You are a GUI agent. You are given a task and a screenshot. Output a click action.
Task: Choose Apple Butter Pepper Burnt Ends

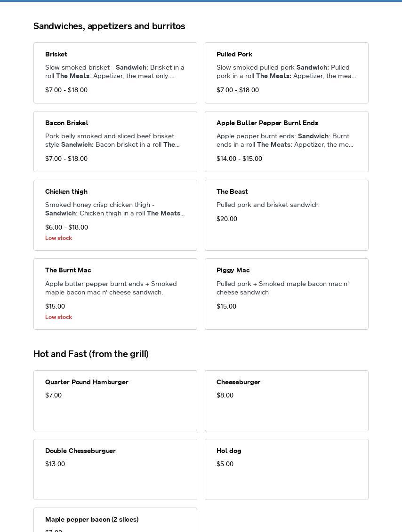pos(286,142)
